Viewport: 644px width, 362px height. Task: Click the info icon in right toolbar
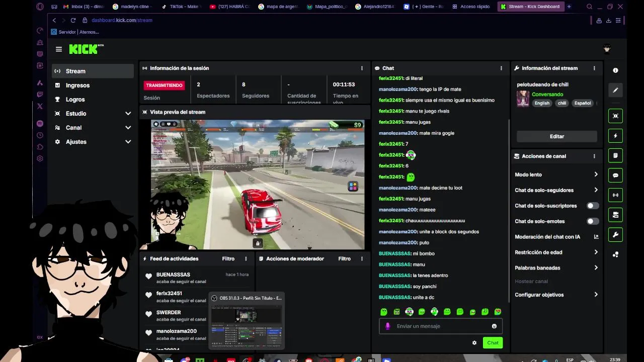pos(615,70)
